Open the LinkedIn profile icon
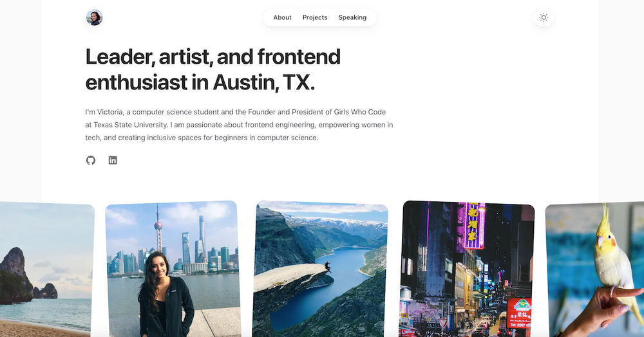644x337 pixels. pyautogui.click(x=113, y=160)
